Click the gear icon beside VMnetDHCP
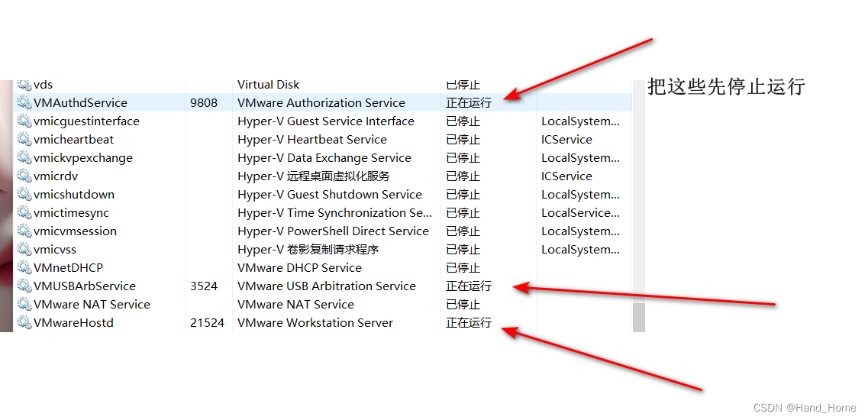 (24, 267)
